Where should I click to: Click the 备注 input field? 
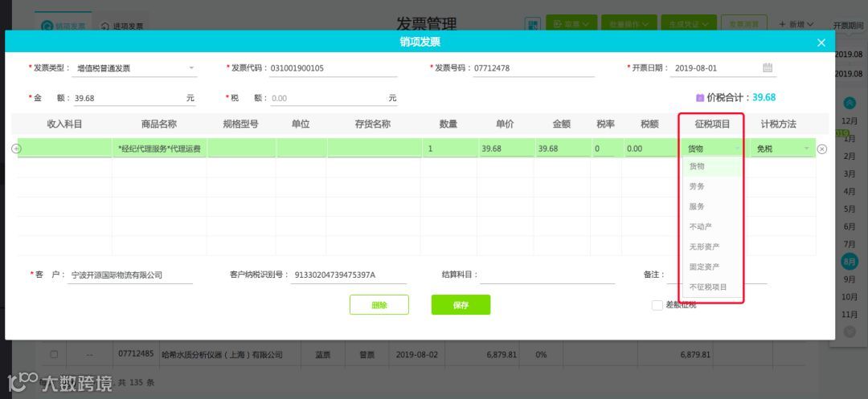pos(717,275)
